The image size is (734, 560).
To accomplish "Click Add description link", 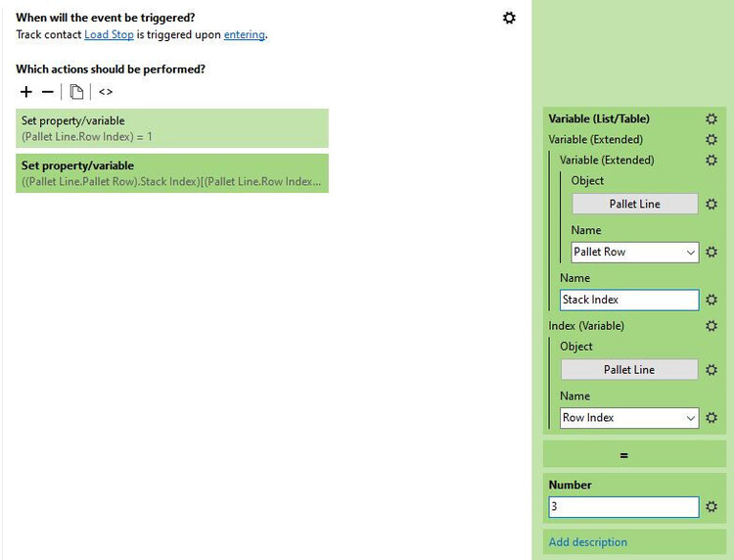I will pos(587,541).
